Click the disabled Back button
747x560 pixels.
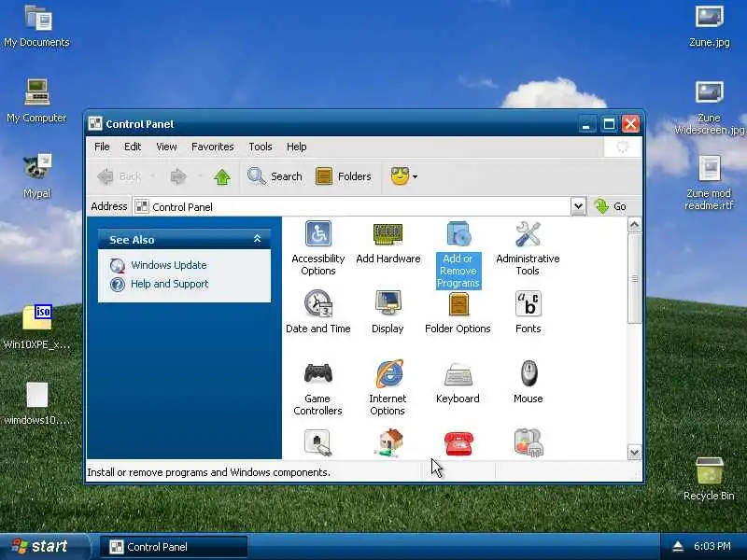coord(120,176)
